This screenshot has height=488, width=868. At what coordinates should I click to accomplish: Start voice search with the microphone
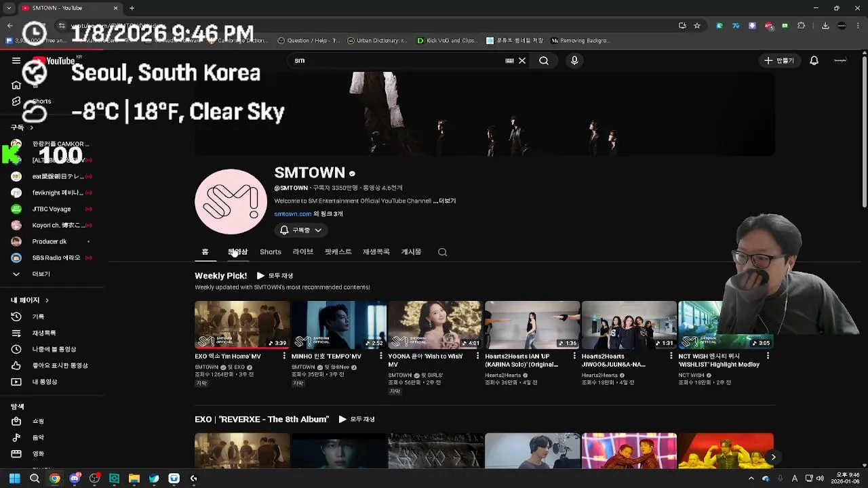pos(574,60)
